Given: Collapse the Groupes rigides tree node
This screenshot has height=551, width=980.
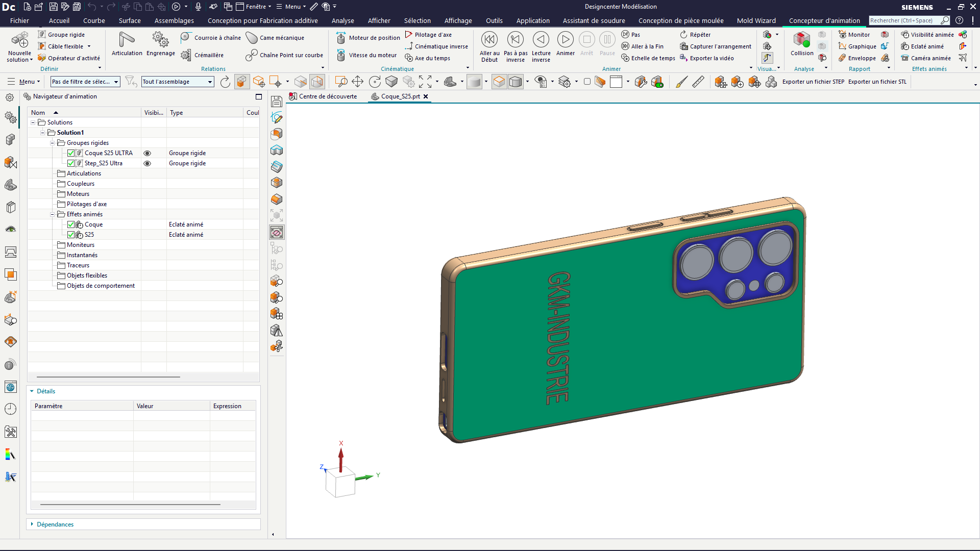Looking at the screenshot, I should (x=52, y=143).
